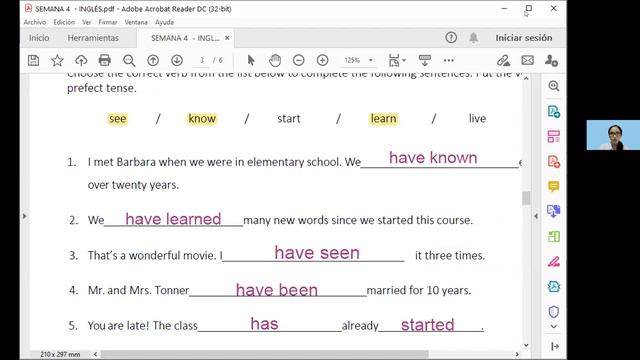This screenshot has height=360, width=640.
Task: Open the Comment tool in the right pane
Action: (554, 187)
